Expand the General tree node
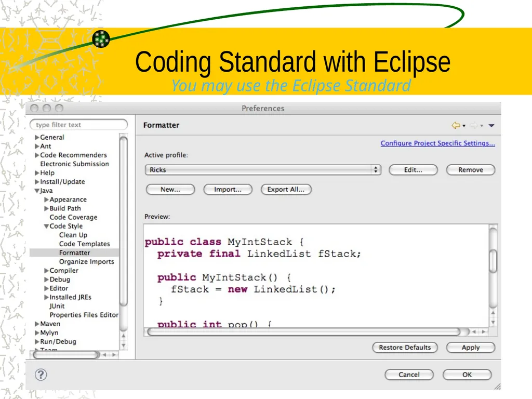The image size is (532, 399). tap(37, 137)
